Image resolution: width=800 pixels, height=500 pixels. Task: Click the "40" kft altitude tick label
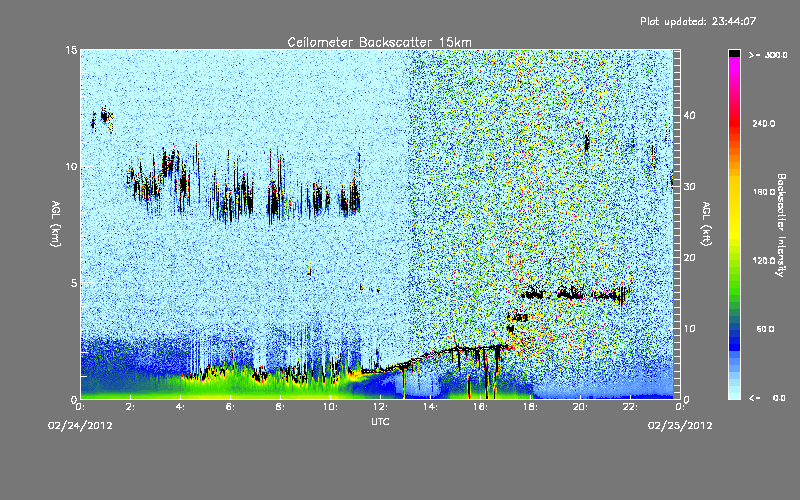click(x=689, y=115)
